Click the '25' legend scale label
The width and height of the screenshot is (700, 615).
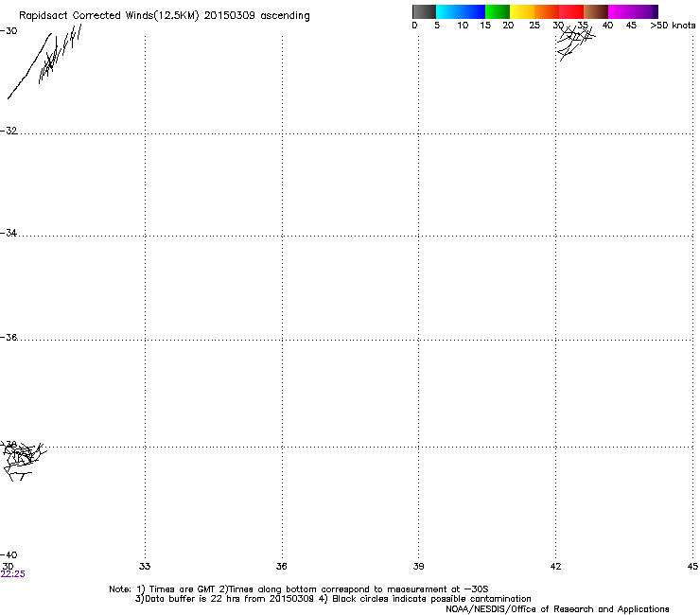[534, 26]
